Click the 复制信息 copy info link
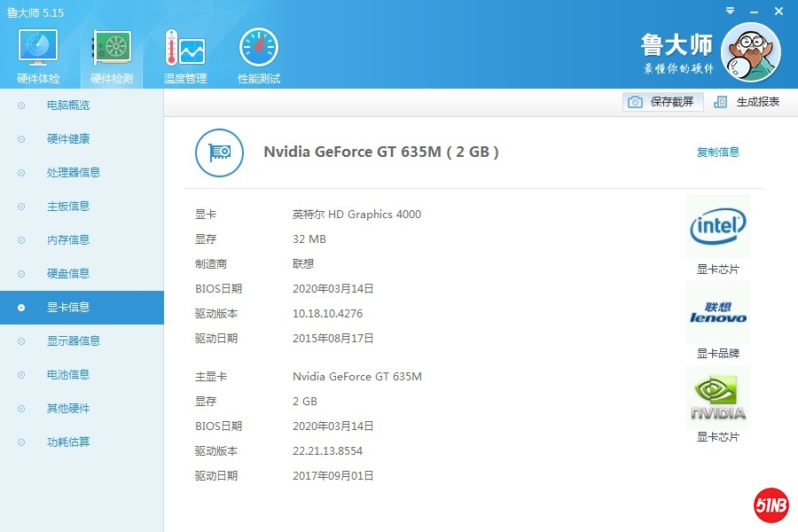This screenshot has height=532, width=798. [717, 153]
